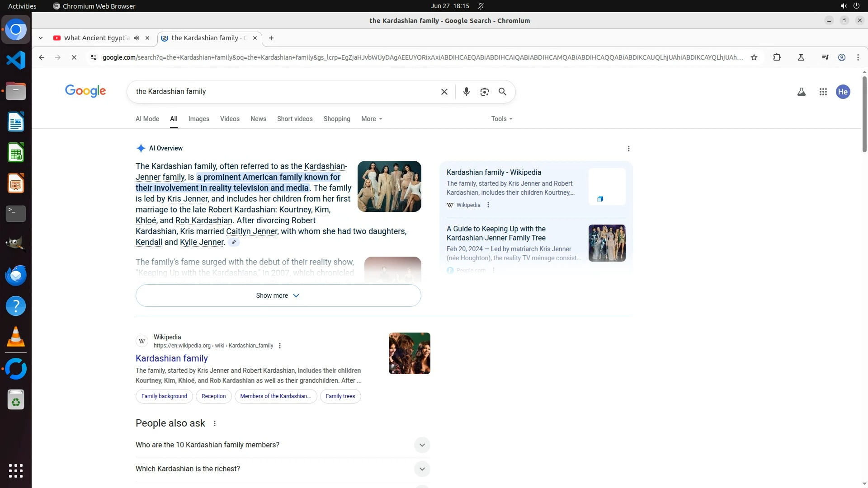Open the Google apps grid icon

click(823, 92)
